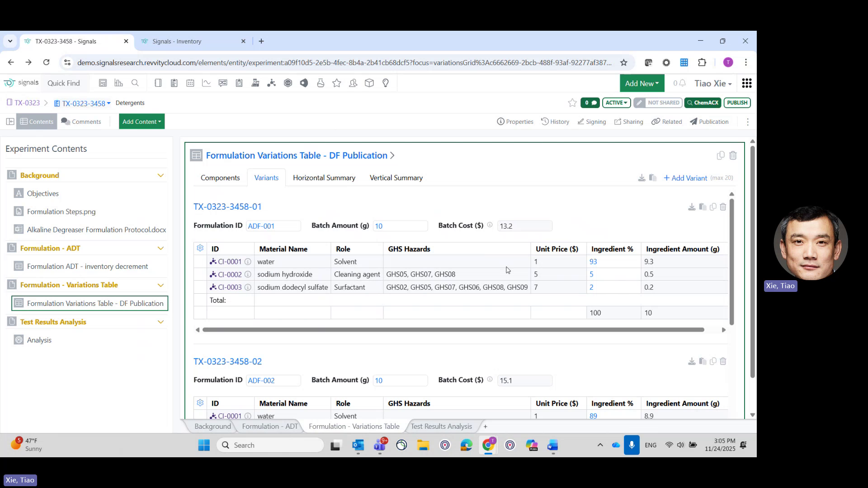Screen dimensions: 868x488
Task: Open the ACTIVE status dropdown
Action: click(616, 103)
